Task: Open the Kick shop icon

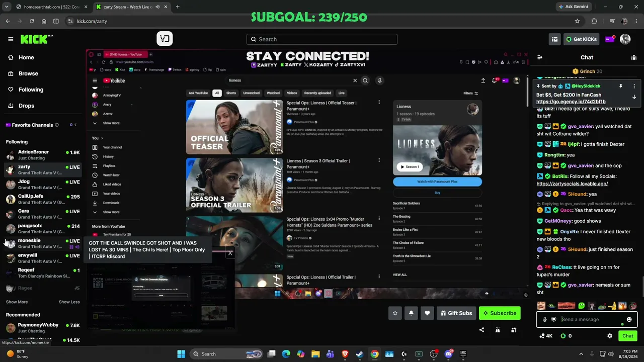Action: point(554,39)
